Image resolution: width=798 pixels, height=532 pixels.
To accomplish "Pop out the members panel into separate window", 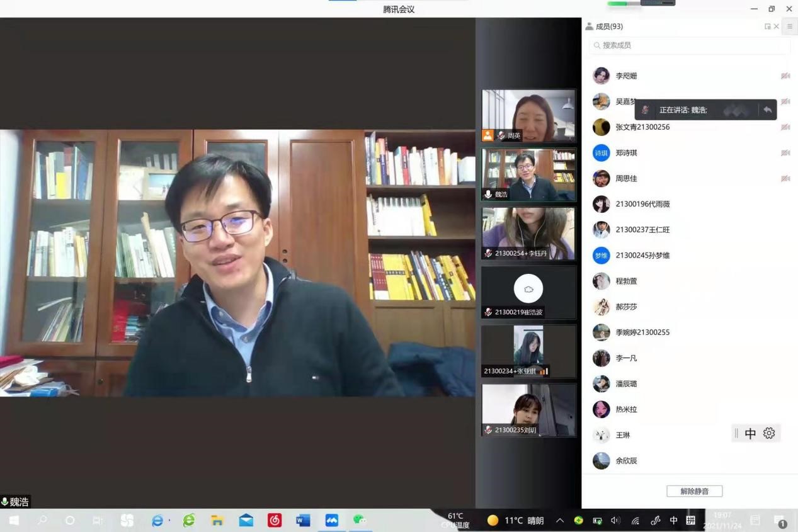I will click(767, 26).
